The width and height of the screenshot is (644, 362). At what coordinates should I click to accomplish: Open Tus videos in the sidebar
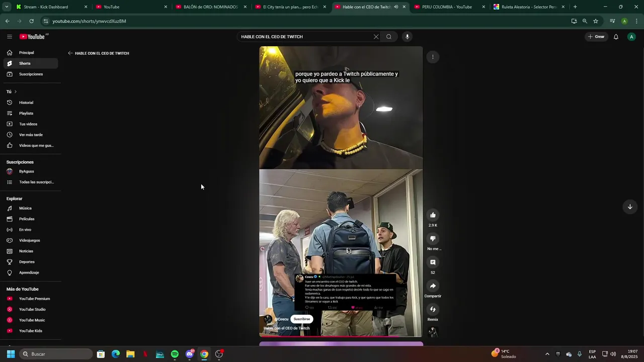[30, 124]
